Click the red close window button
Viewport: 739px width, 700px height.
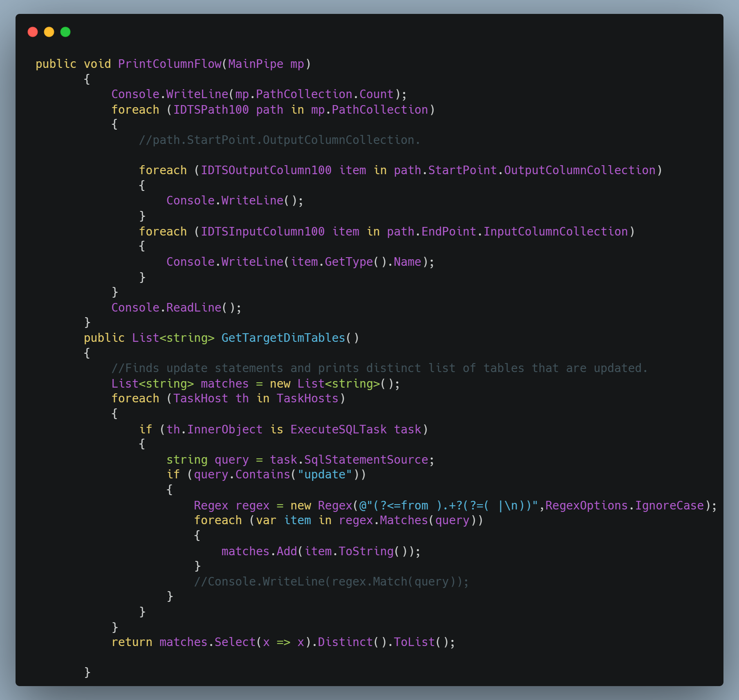(33, 31)
